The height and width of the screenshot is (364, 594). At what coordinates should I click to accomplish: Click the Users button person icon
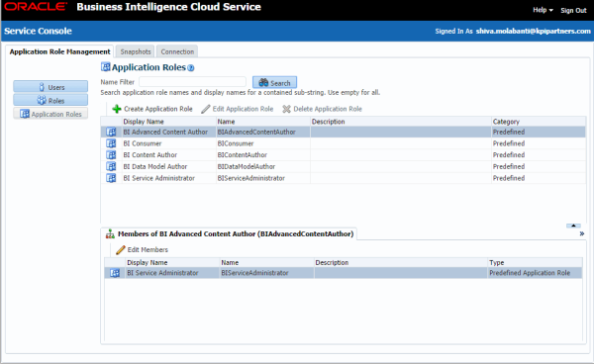tap(42, 87)
